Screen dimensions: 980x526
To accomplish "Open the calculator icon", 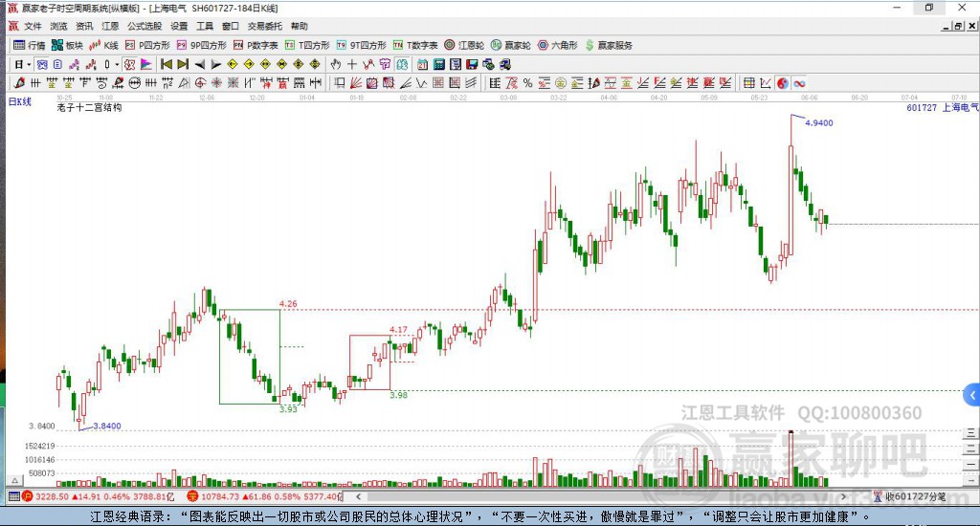I will (438, 64).
